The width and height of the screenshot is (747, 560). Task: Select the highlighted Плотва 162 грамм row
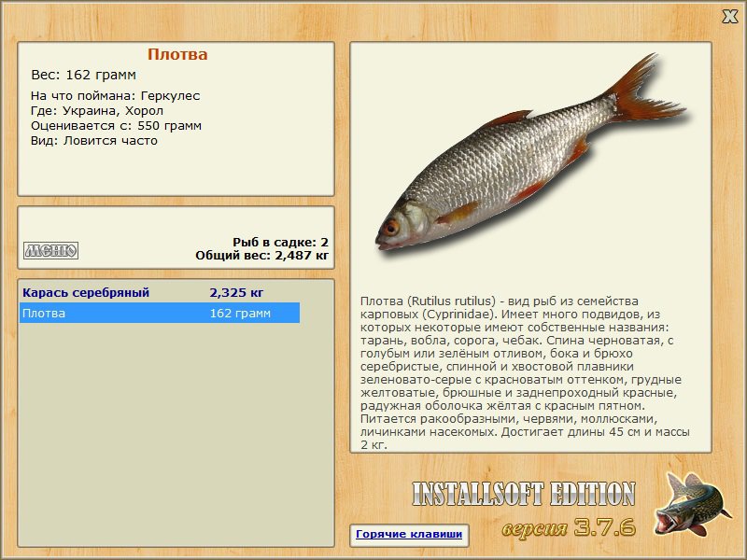160,313
